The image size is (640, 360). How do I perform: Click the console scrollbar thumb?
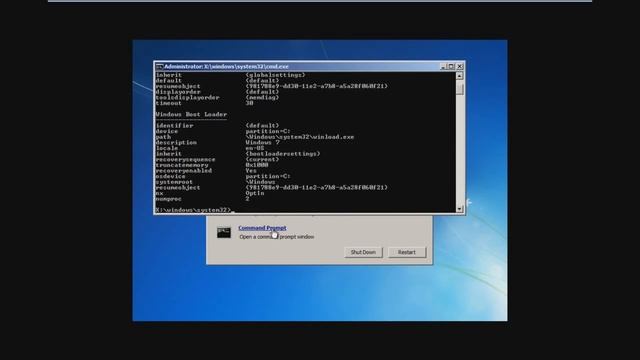[460, 88]
